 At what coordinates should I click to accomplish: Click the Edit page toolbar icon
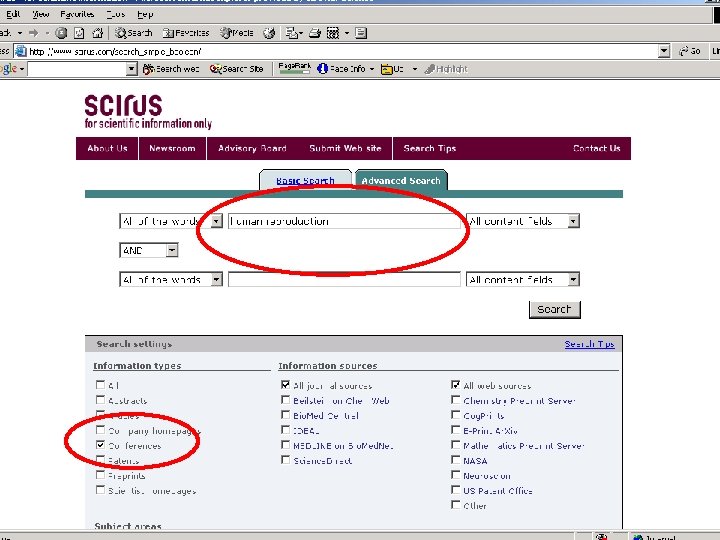333,33
